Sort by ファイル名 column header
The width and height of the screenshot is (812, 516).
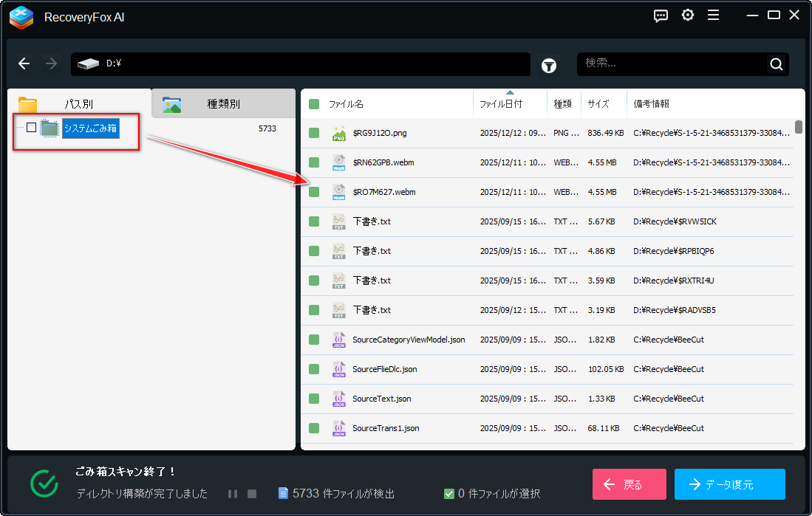[x=346, y=104]
